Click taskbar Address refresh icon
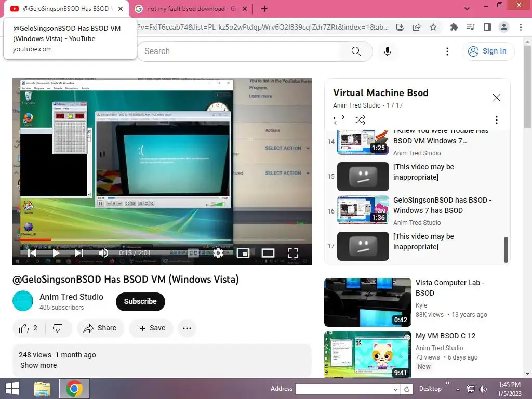 (407, 389)
